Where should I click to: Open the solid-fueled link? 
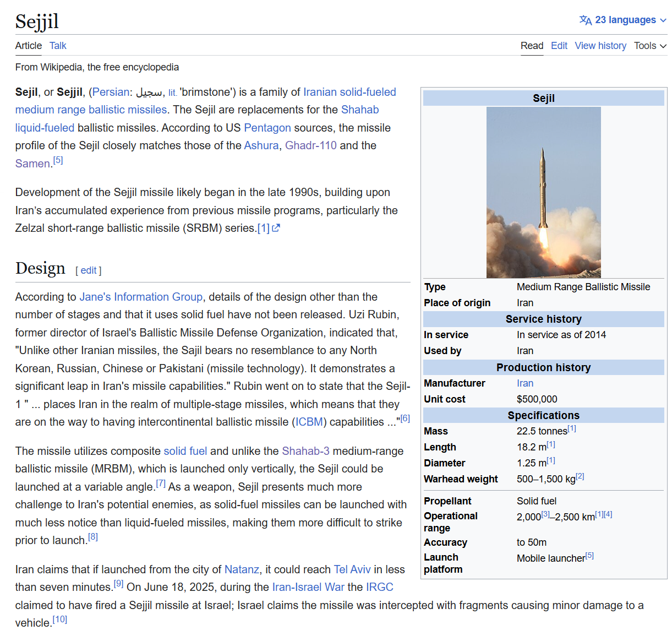click(x=368, y=92)
